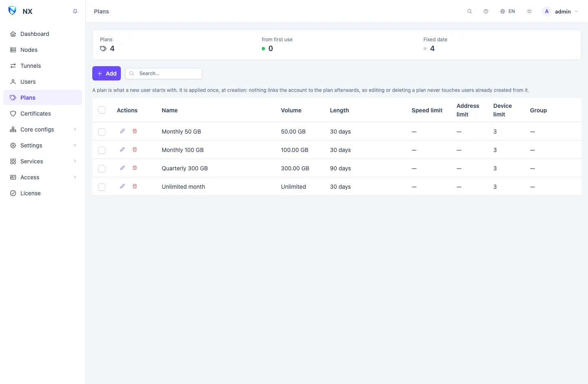
Task: Expand the Settings submenu
Action: (x=43, y=145)
